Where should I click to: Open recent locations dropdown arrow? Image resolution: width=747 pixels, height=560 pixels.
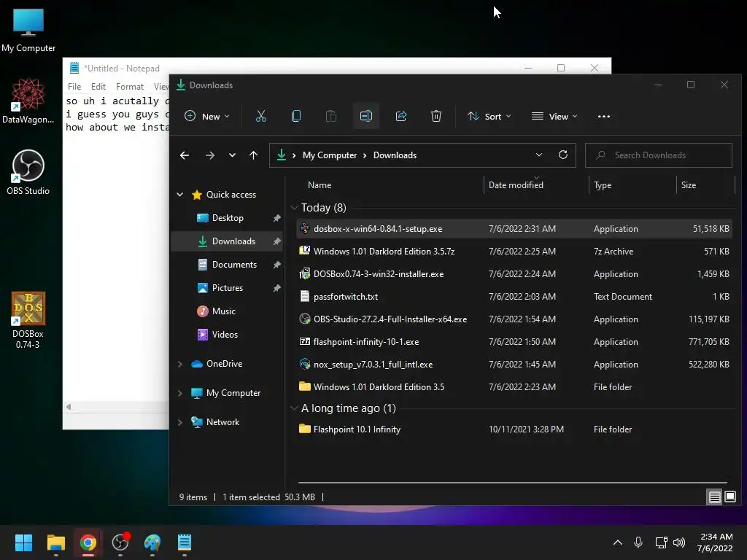[232, 155]
